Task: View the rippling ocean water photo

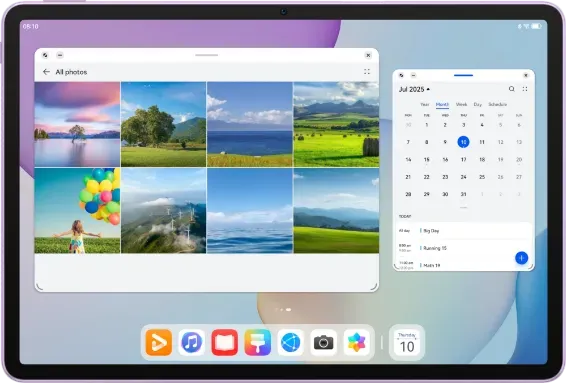Action: (250, 210)
